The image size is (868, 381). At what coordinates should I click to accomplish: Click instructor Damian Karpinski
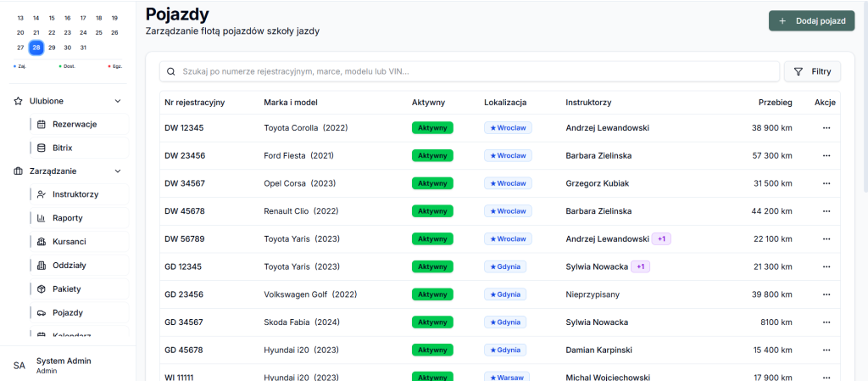click(599, 350)
